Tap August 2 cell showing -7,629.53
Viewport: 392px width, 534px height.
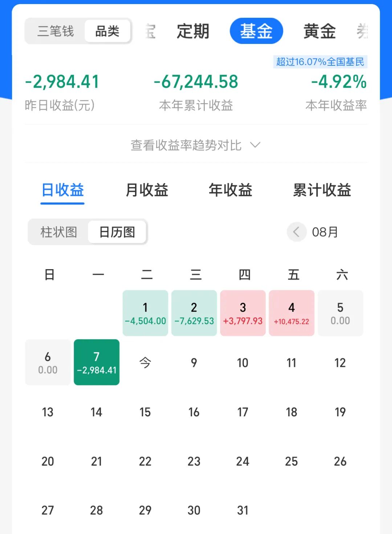pos(194,313)
